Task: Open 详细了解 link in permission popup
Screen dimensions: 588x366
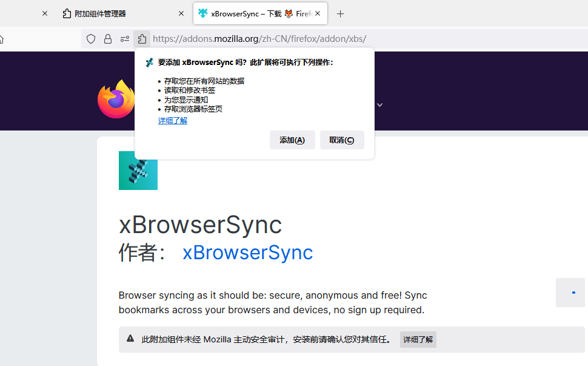Action: point(173,121)
